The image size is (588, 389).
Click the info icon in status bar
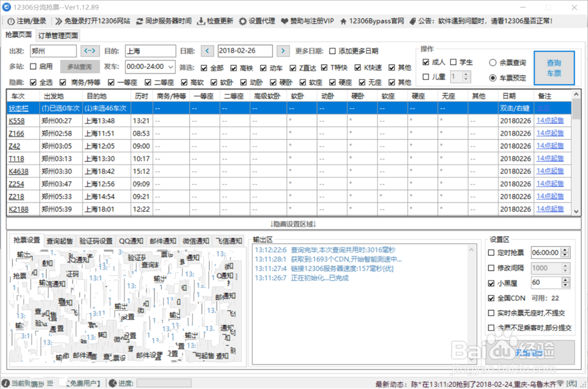(x=6, y=383)
